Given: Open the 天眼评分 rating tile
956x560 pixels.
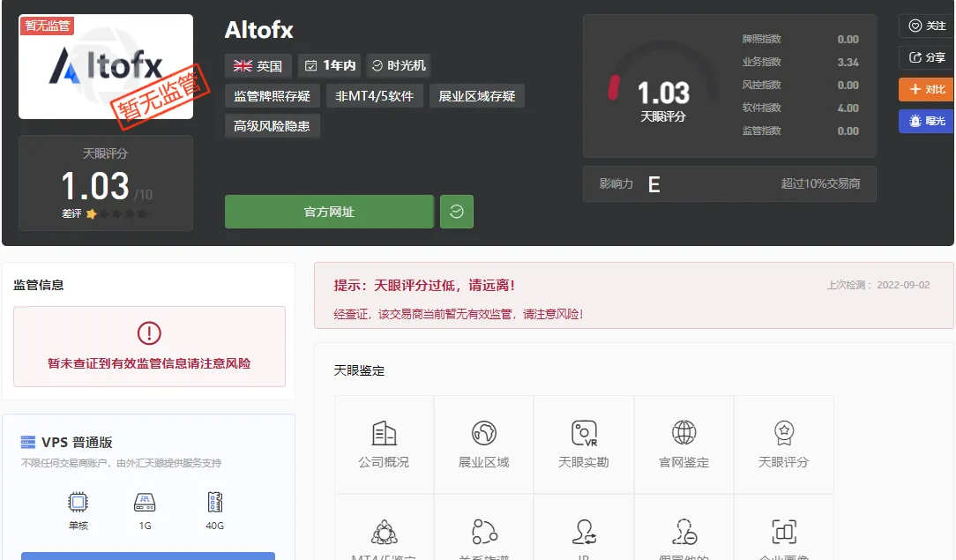Looking at the screenshot, I should click(783, 444).
